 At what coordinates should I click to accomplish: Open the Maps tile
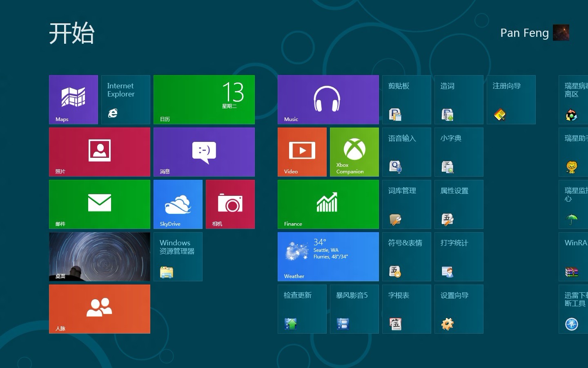point(73,100)
